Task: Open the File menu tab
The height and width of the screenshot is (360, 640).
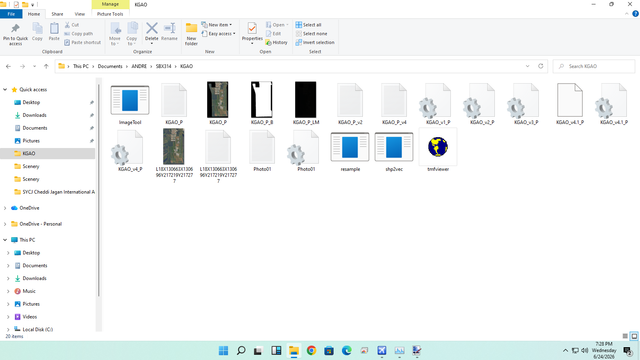Action: point(11,14)
